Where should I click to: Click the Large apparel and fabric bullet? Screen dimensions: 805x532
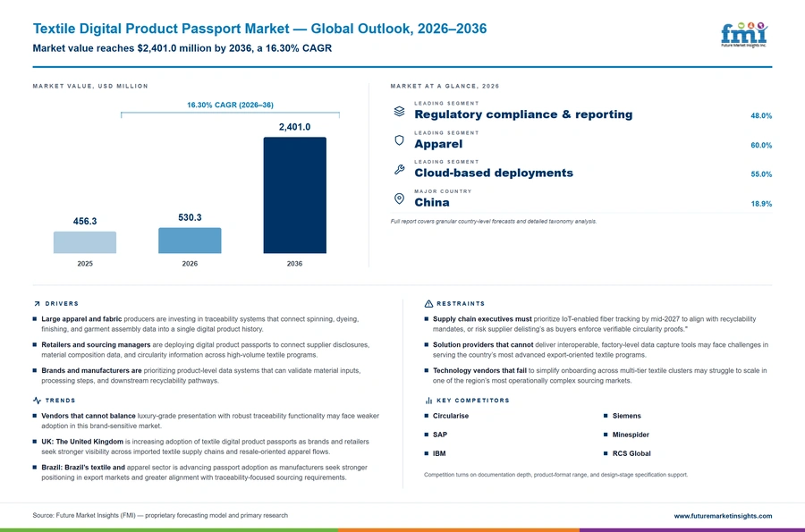[x=200, y=325]
